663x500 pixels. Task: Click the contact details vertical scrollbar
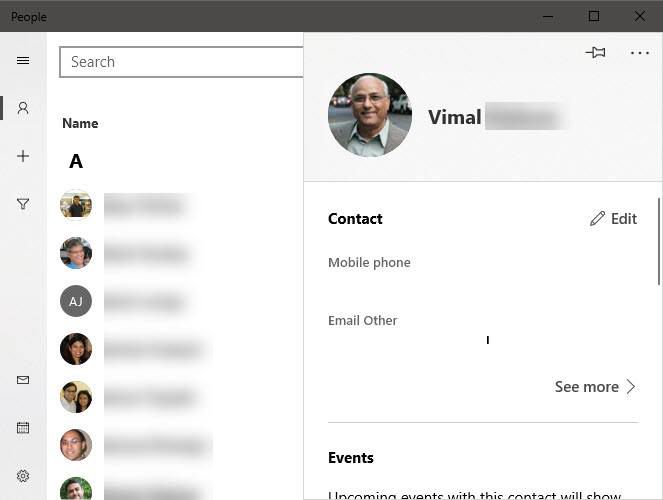click(x=659, y=241)
